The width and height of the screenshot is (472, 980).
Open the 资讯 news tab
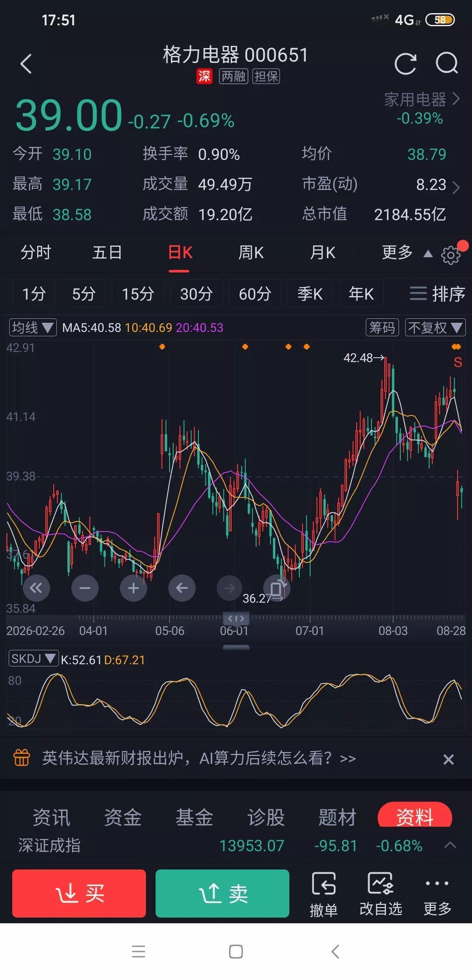[x=51, y=817]
